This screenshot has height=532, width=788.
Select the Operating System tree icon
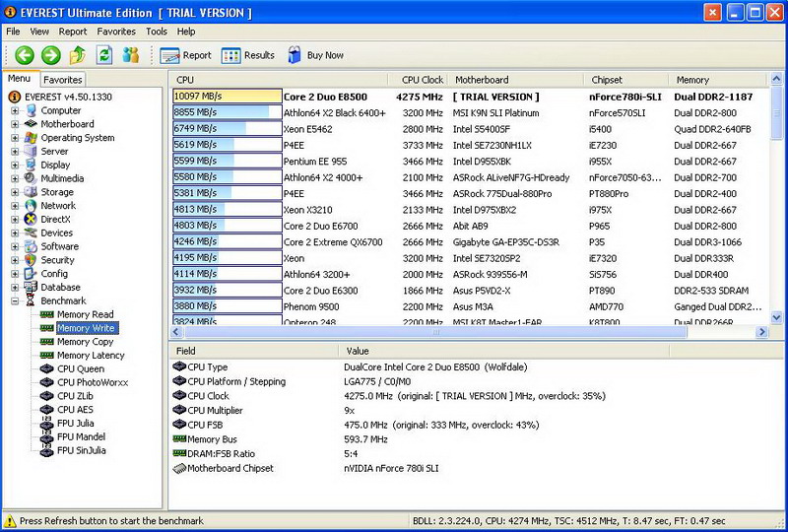tap(32, 137)
